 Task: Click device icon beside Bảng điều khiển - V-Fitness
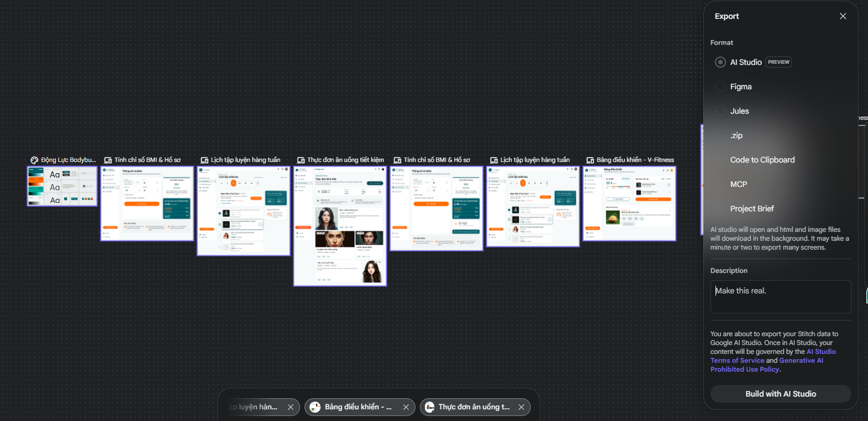pyautogui.click(x=590, y=160)
